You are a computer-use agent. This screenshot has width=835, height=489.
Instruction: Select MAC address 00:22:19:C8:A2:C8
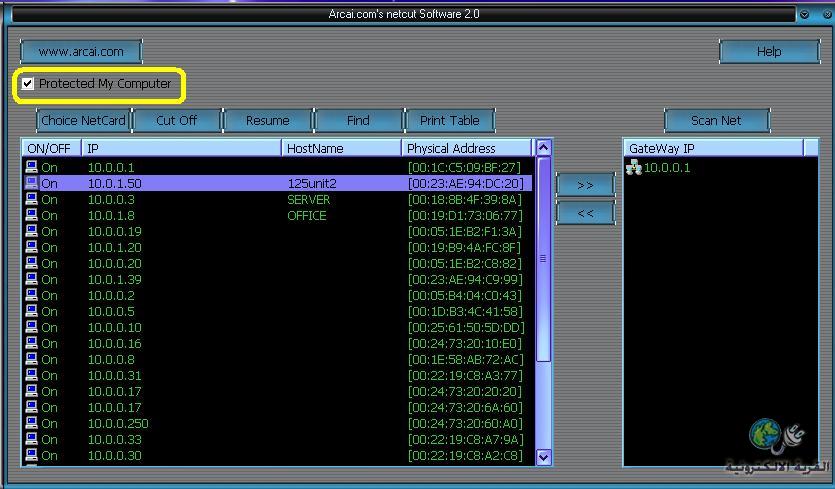click(464, 455)
